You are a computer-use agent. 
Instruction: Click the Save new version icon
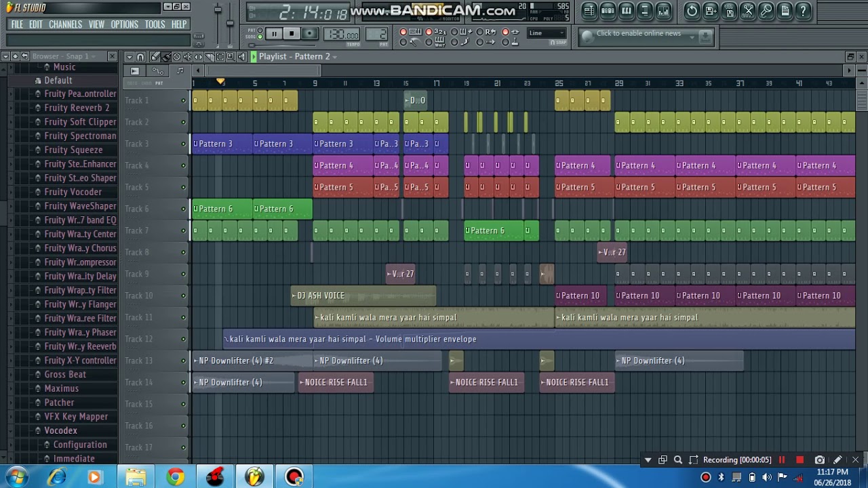pos(711,11)
